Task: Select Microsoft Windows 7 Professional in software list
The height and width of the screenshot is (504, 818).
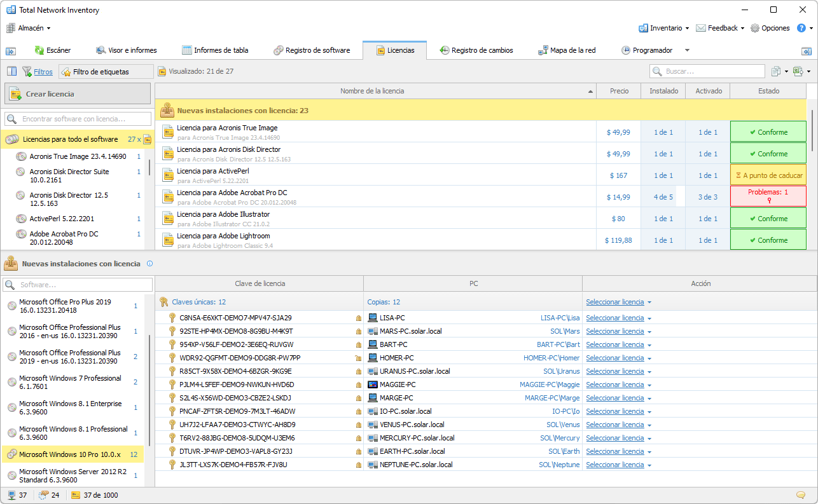Action: tap(70, 382)
